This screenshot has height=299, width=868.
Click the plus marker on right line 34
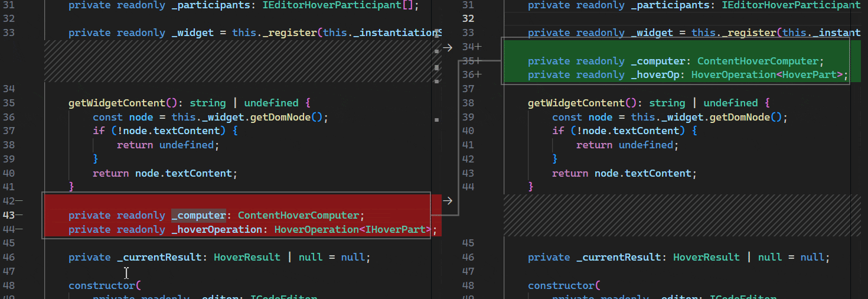[478, 47]
